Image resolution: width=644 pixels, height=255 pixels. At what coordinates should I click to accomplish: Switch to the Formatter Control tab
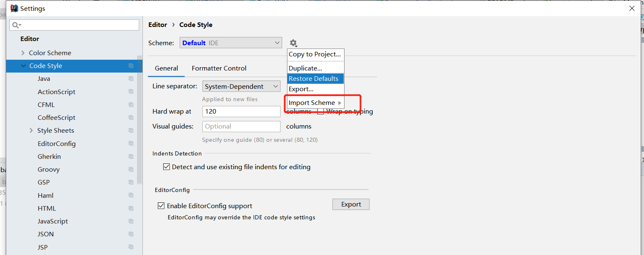pyautogui.click(x=219, y=68)
